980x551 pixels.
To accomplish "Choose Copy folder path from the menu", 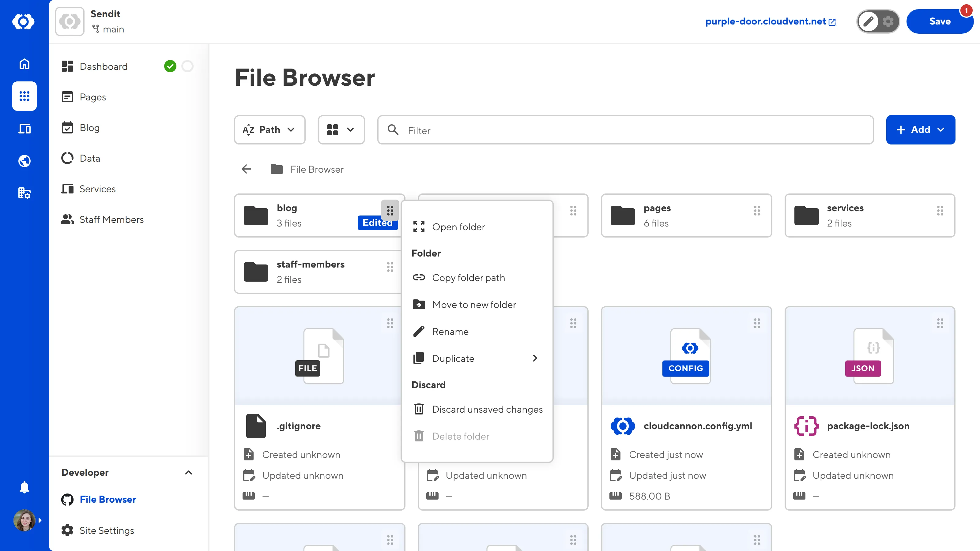I will [x=469, y=278].
